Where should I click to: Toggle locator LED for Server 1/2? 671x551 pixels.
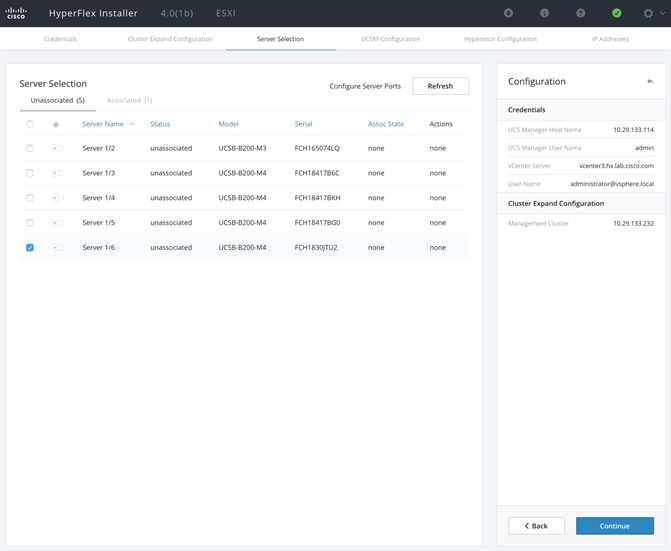pyautogui.click(x=57, y=148)
